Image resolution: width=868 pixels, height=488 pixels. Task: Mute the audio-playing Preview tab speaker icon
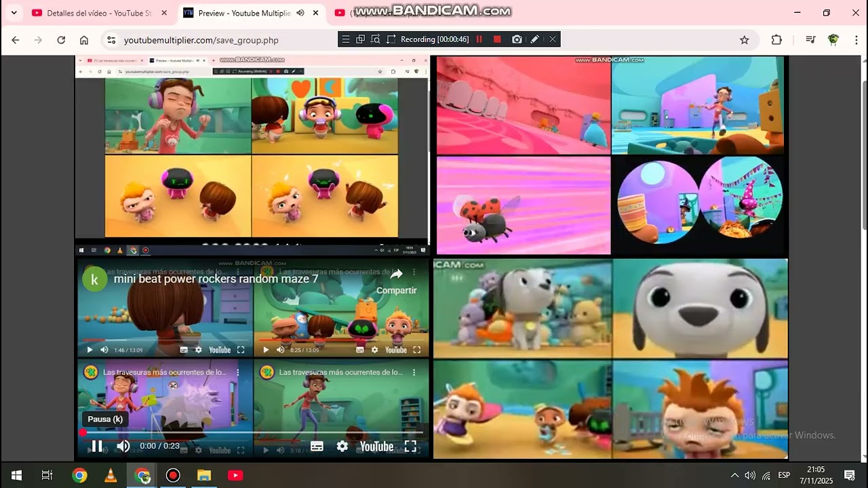click(300, 13)
